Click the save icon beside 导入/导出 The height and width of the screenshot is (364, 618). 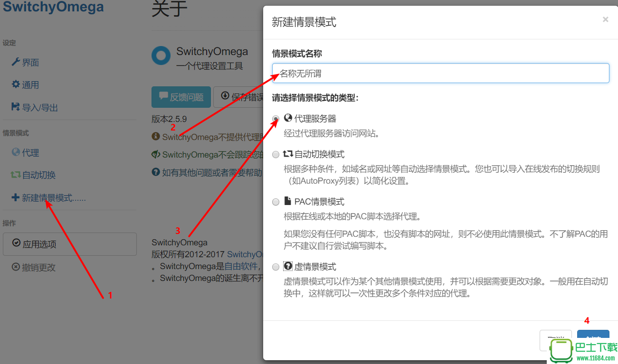click(16, 107)
